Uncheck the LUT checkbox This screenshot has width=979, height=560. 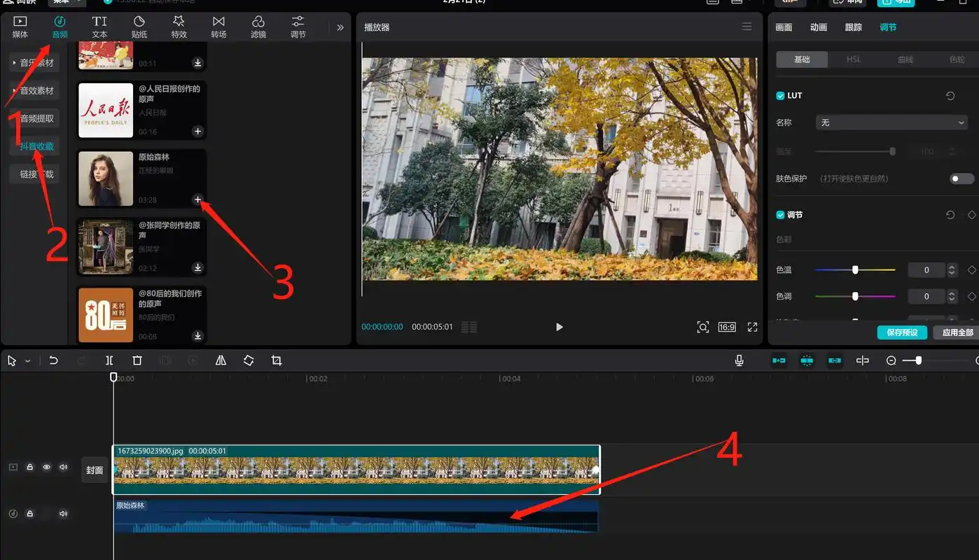(780, 96)
